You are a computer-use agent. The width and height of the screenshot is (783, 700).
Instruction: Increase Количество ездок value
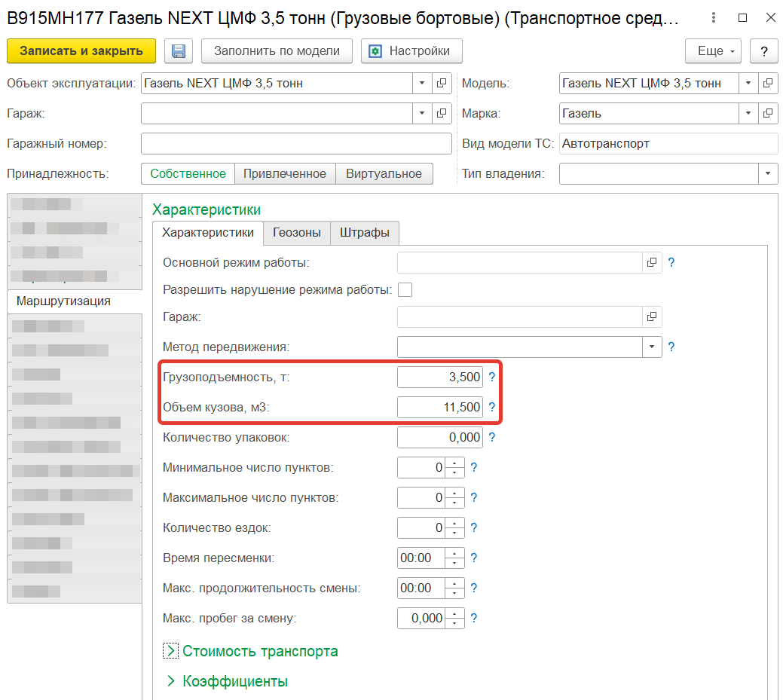(x=454, y=523)
